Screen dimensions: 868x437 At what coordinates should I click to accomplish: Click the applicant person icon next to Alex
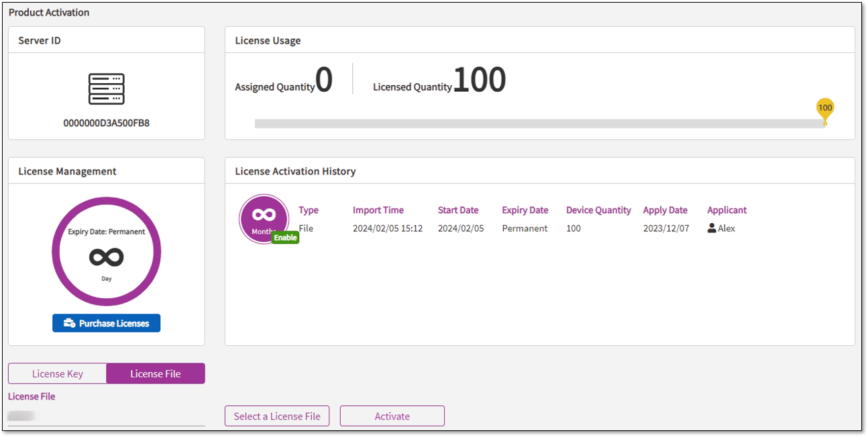(x=711, y=227)
